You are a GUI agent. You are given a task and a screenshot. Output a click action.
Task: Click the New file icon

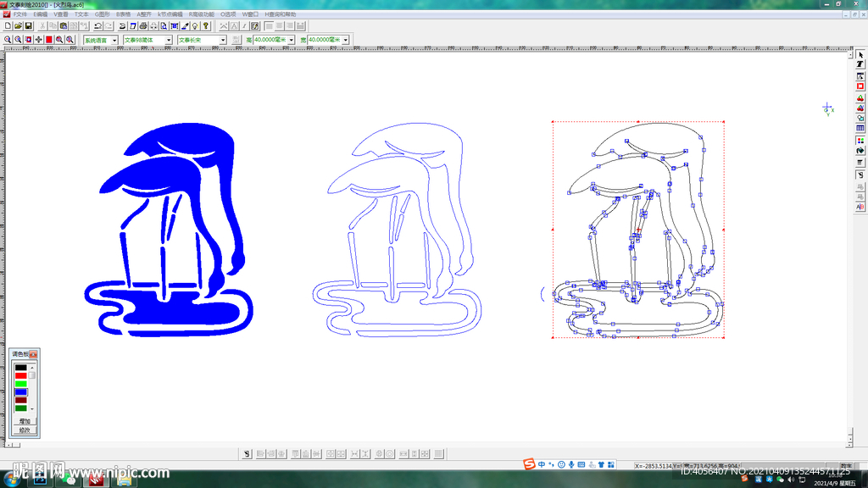(8, 26)
